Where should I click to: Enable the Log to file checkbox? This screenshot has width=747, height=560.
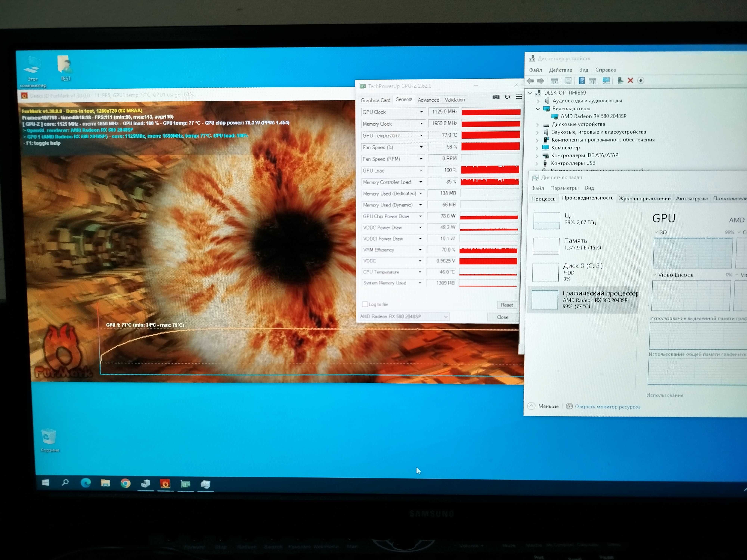pyautogui.click(x=365, y=304)
